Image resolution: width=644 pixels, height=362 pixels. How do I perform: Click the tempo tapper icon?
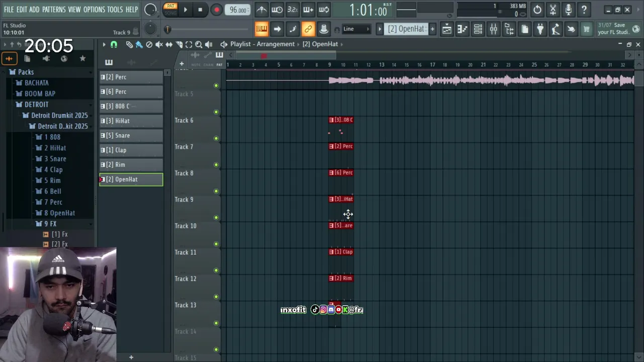[x=555, y=29]
